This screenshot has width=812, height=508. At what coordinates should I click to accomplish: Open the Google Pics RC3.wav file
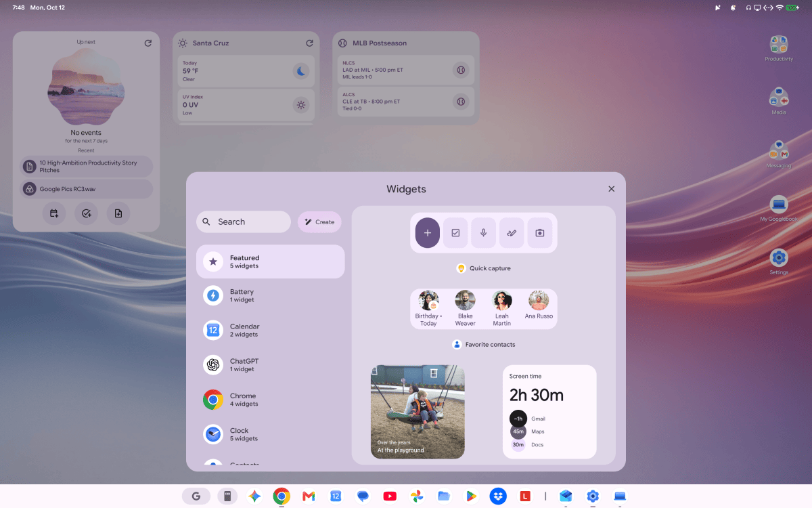coord(87,189)
